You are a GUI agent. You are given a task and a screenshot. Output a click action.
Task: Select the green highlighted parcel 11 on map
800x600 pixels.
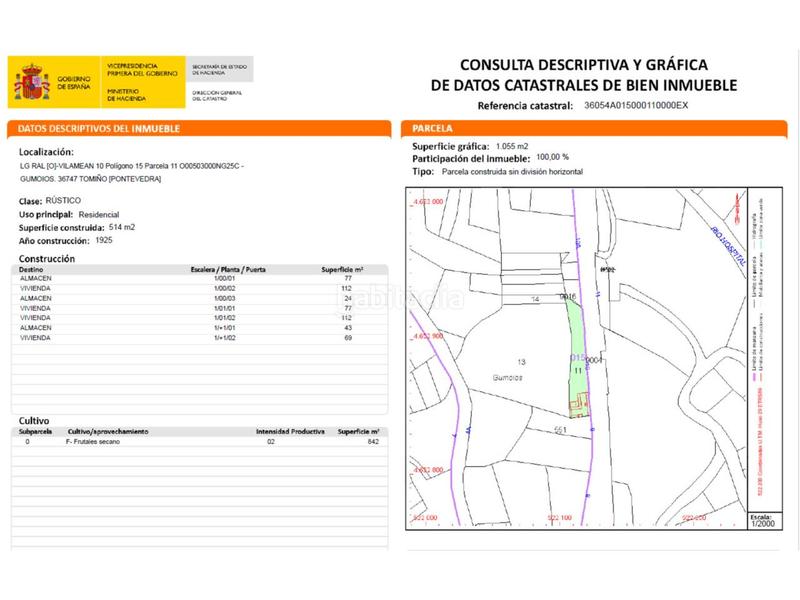coord(578,357)
